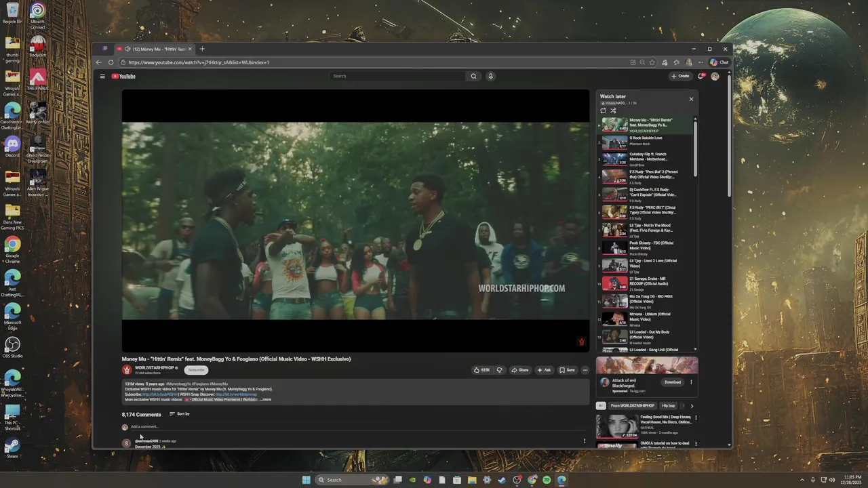The height and width of the screenshot is (488, 868).
Task: Select 21 Savage, Drake Mr Recoup
Action: pos(644,283)
